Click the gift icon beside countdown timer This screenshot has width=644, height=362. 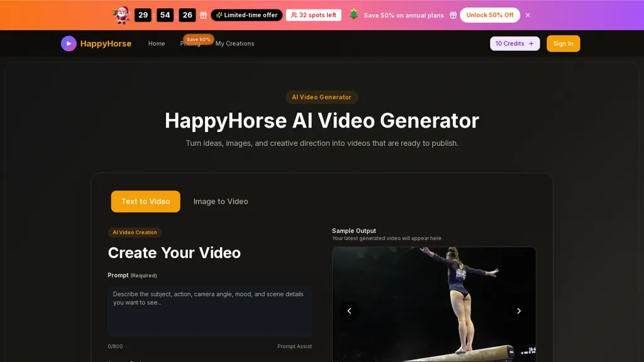tap(203, 15)
